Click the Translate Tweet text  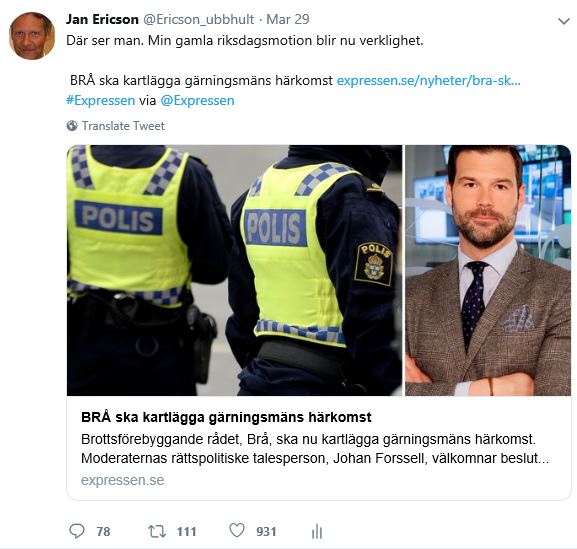coord(123,126)
